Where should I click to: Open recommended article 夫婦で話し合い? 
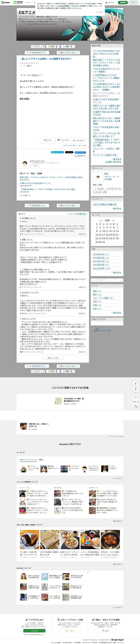[x=35, y=426]
